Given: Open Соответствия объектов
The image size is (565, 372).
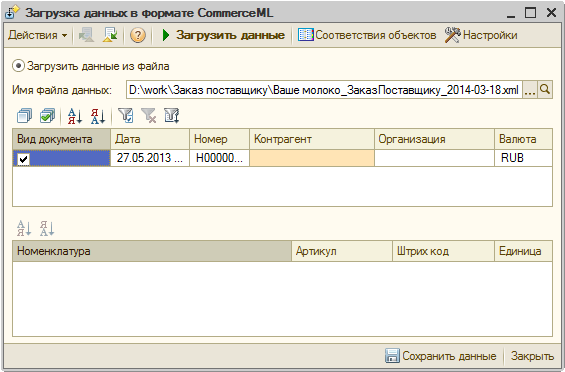Looking at the screenshot, I should [367, 35].
